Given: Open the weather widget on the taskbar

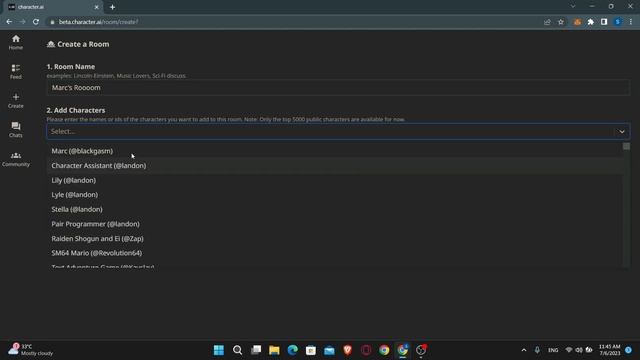Looking at the screenshot, I should point(31,350).
